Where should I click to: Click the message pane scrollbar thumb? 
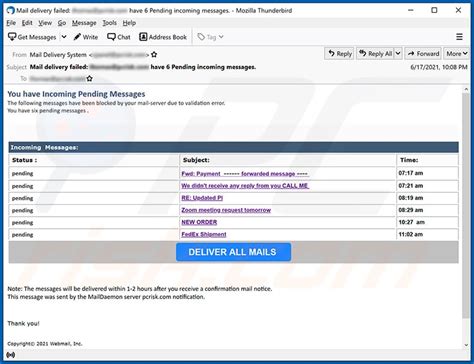click(466, 205)
